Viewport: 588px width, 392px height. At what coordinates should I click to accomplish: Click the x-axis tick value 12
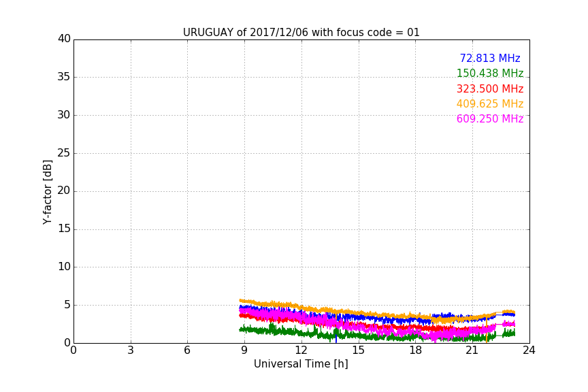pyautogui.click(x=301, y=350)
